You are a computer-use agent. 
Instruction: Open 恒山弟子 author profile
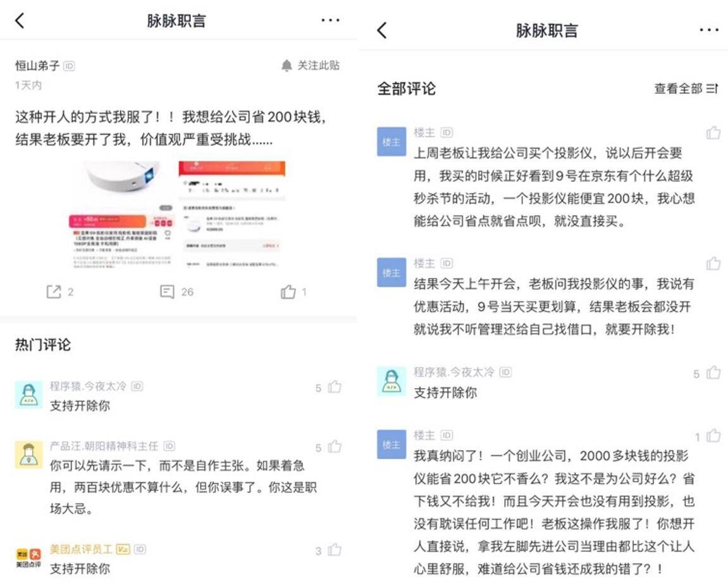37,65
